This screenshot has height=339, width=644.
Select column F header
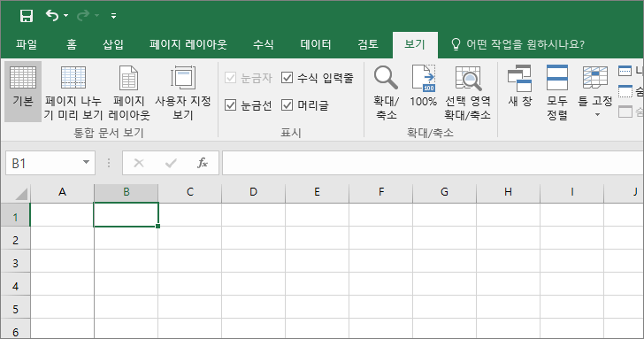click(x=381, y=192)
